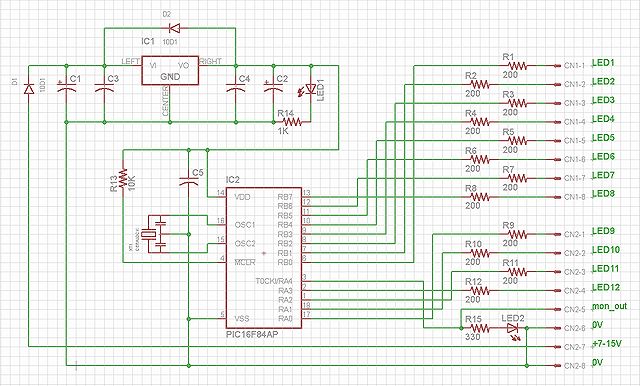Click the C4 capacitor symbol
The width and height of the screenshot is (640, 386).
236,88
